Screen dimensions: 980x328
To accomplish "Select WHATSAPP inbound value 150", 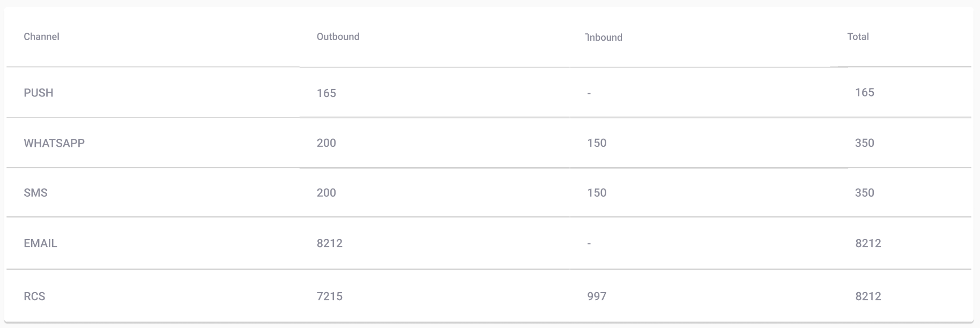I will coord(597,143).
